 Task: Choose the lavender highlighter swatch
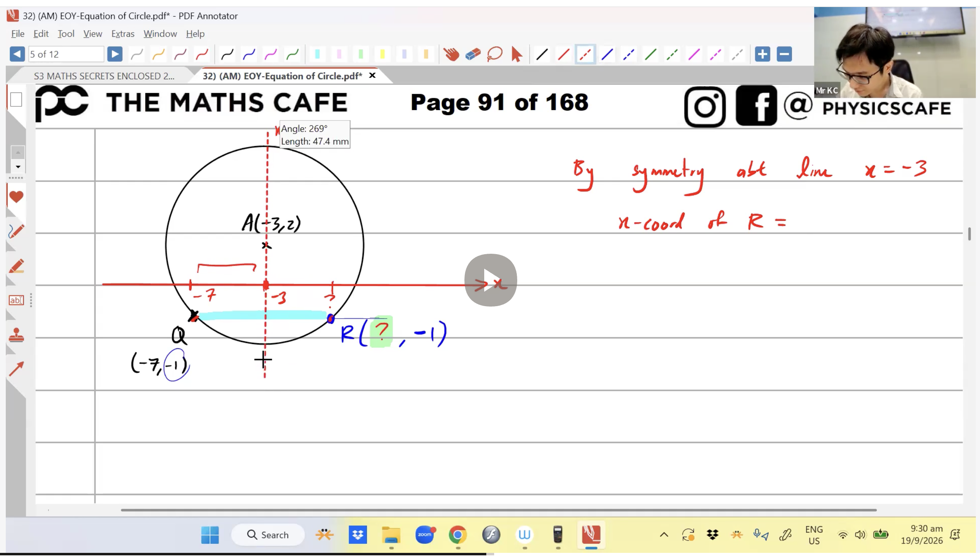point(404,54)
